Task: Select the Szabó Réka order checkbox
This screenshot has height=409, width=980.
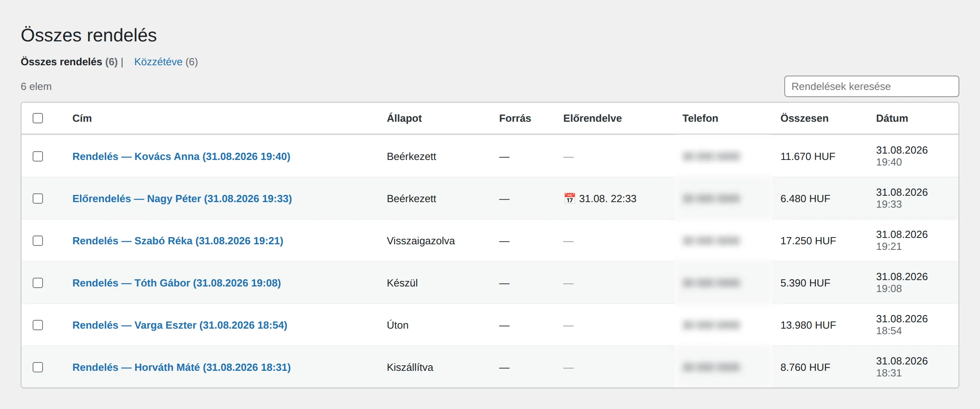Action: [x=38, y=241]
